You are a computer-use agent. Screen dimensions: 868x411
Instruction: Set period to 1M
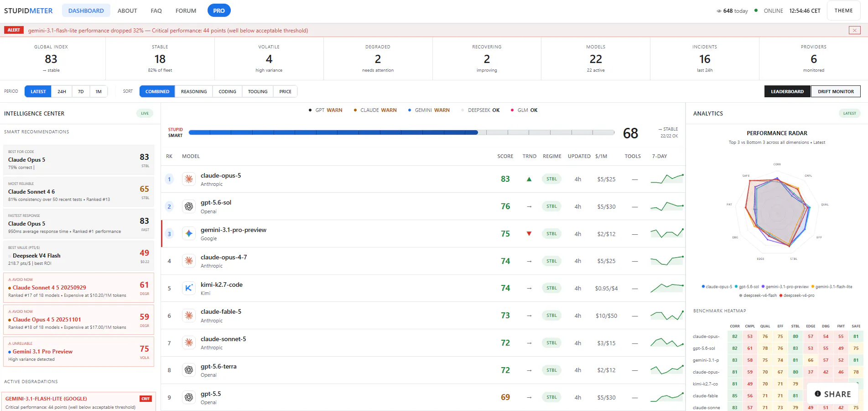(x=99, y=91)
